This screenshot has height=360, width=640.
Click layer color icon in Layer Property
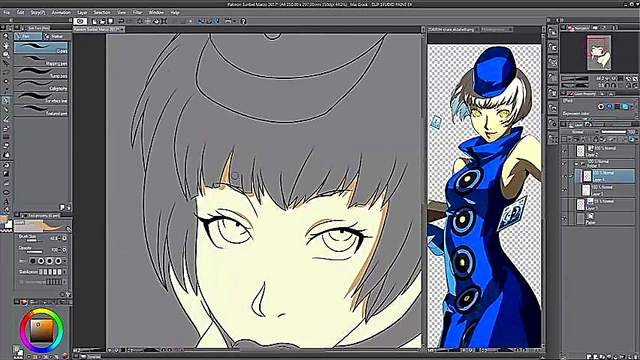[x=625, y=107]
